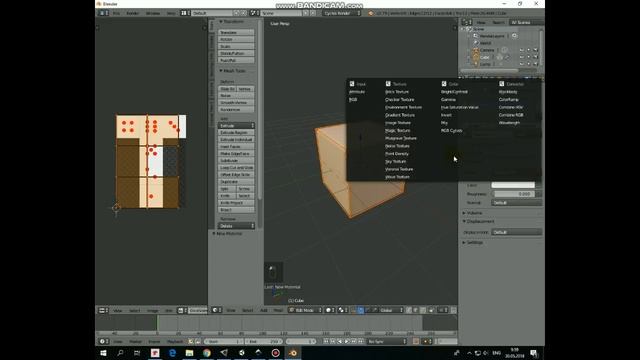Click the pivot point icon in 3D header
Image resolution: width=640 pixels, height=360 pixels.
click(x=342, y=310)
